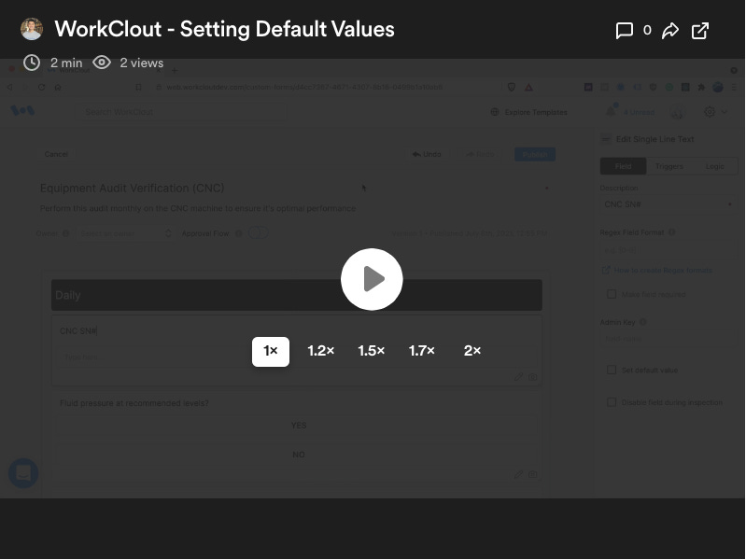Viewport: 746px width, 560px height.
Task: Set playback speed to 2×
Action: [472, 351]
